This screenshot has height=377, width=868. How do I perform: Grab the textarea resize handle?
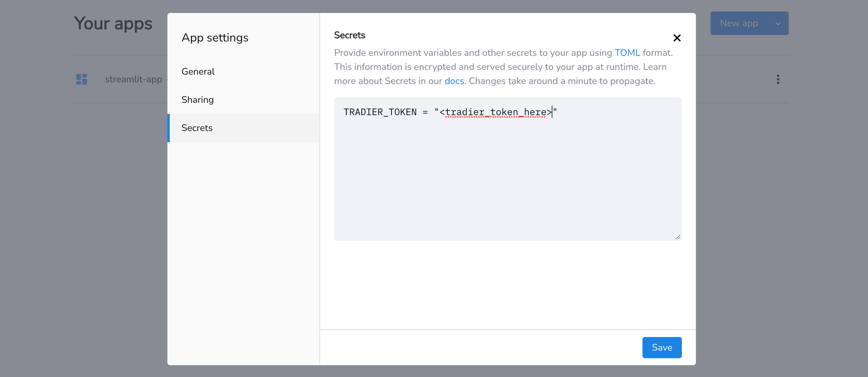(x=678, y=237)
